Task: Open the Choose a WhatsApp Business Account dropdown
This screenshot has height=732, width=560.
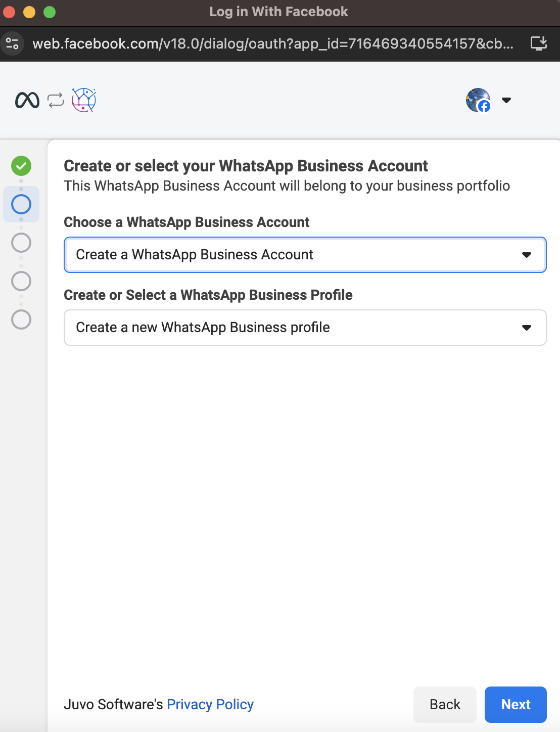Action: point(305,255)
